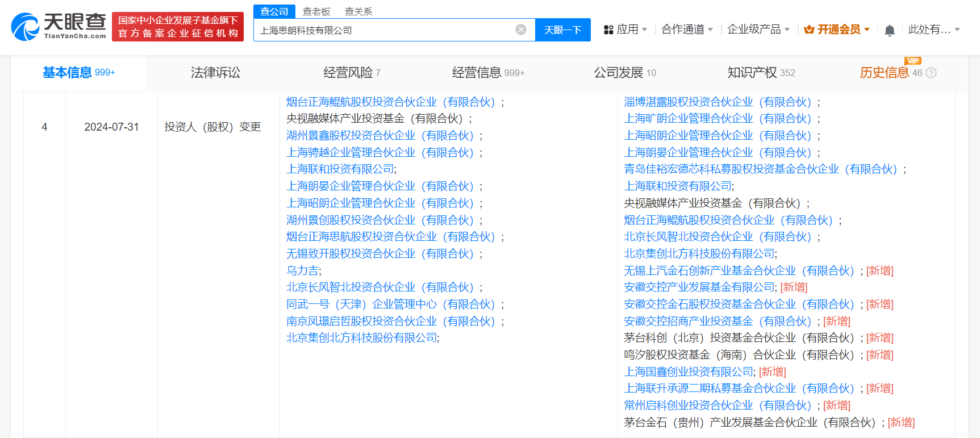Clear the search box text
Image resolution: width=980 pixels, height=438 pixels.
(520, 30)
